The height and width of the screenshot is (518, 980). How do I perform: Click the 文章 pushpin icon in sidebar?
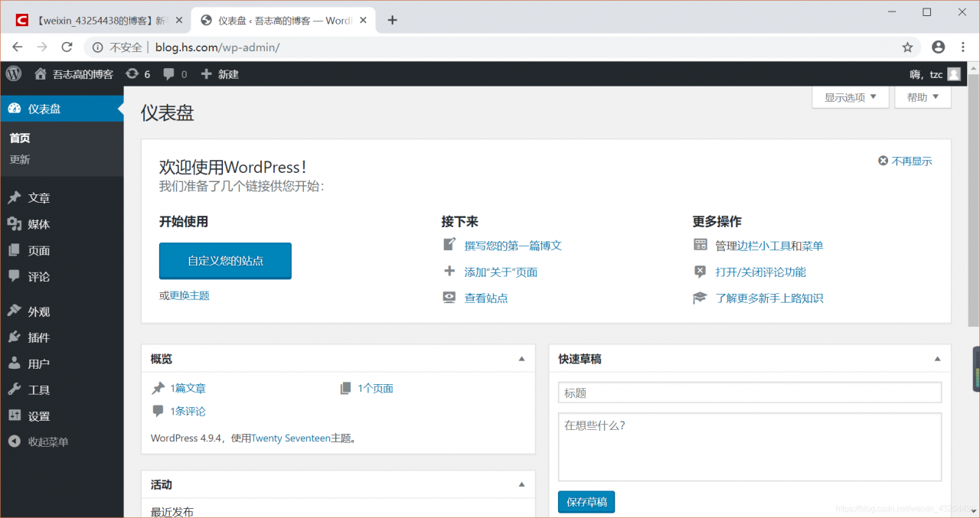[15, 197]
